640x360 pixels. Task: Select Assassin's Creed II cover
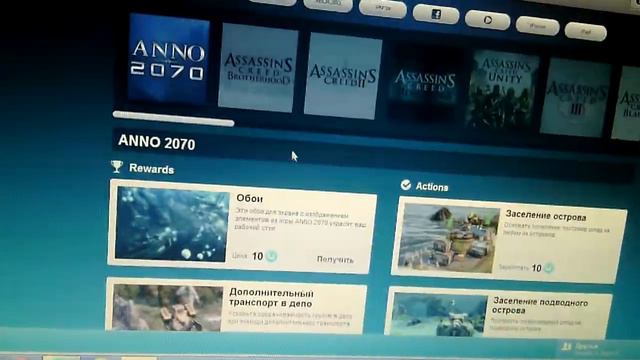(343, 76)
